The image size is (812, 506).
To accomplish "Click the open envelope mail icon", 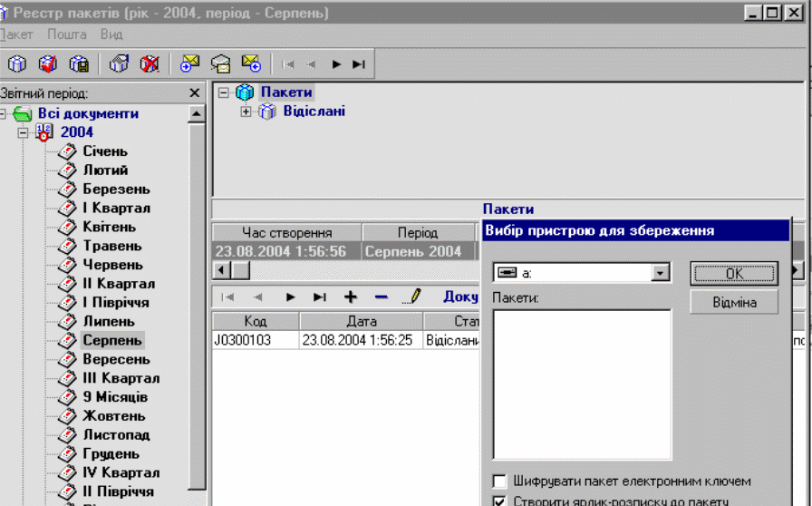I will coord(220,64).
